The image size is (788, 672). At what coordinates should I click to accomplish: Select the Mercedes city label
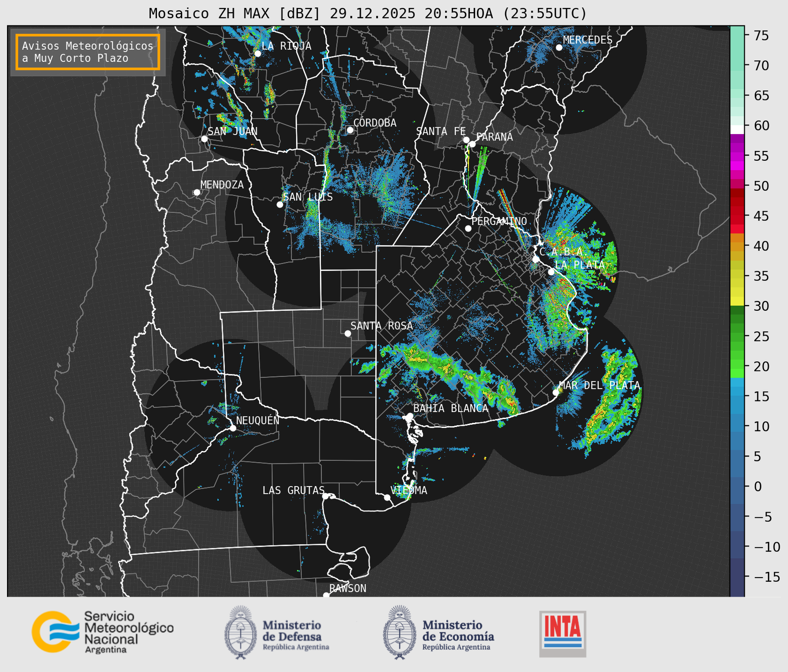588,40
